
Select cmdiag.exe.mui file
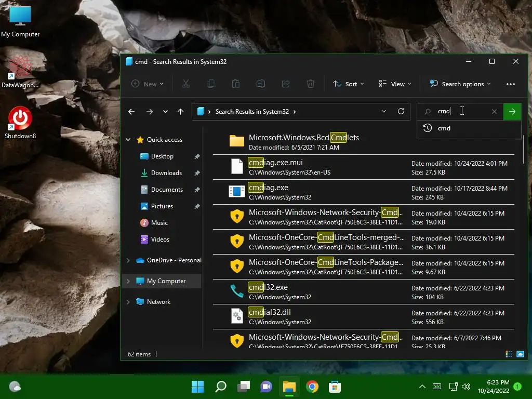point(363,167)
